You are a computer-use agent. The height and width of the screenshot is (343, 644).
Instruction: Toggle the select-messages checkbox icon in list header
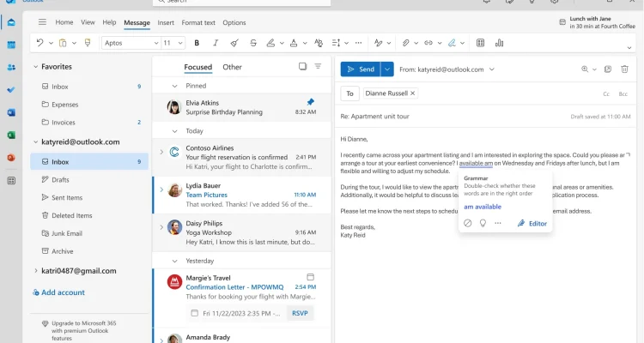point(303,67)
